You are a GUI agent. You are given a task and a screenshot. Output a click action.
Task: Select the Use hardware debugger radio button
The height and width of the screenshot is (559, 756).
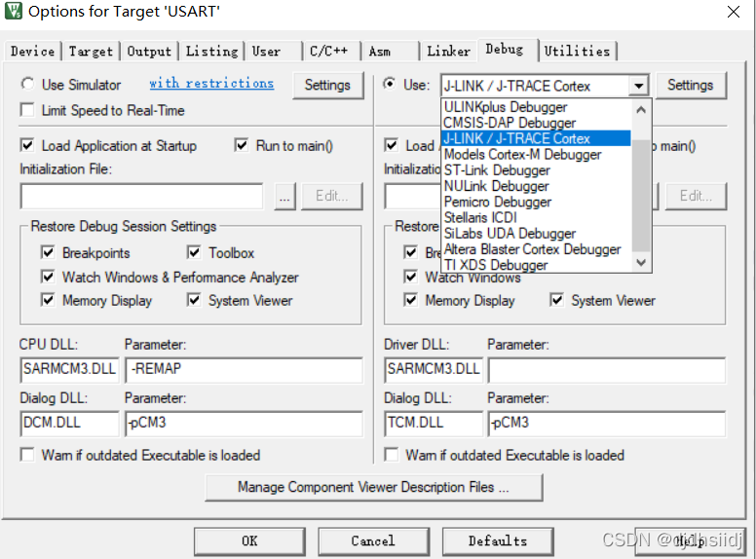pyautogui.click(x=390, y=84)
